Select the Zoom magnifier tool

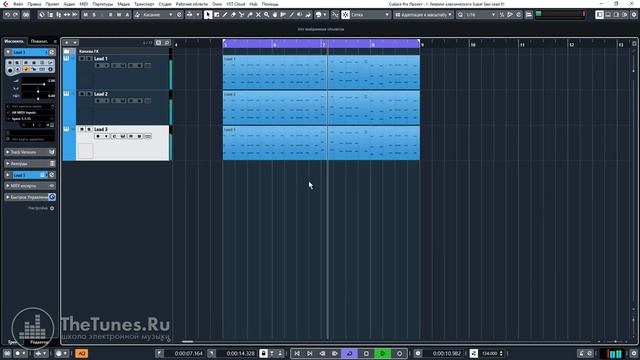point(267,15)
